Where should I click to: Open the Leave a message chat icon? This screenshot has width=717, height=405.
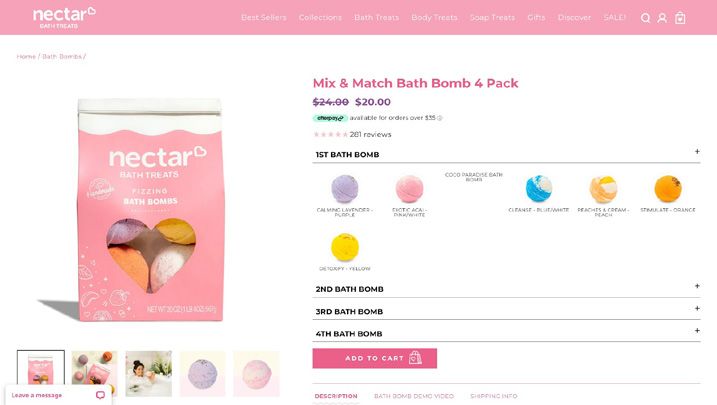pos(100,395)
